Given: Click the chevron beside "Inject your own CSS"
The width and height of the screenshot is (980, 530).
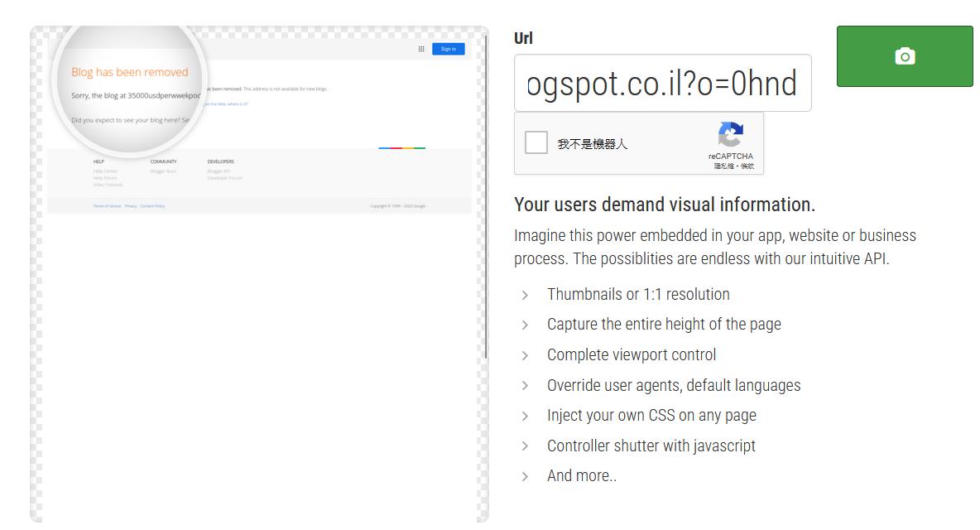Looking at the screenshot, I should [x=525, y=417].
